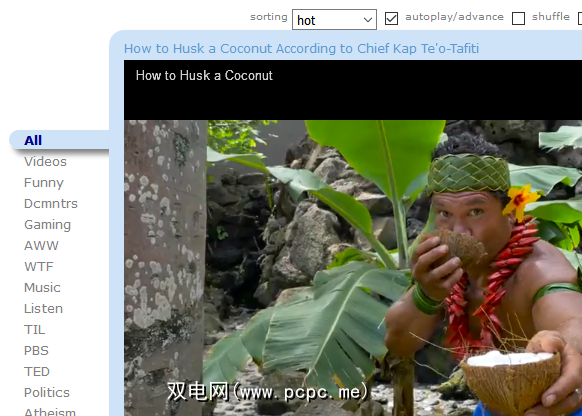The image size is (582, 416).
Task: Select the TIL category
Action: (35, 330)
